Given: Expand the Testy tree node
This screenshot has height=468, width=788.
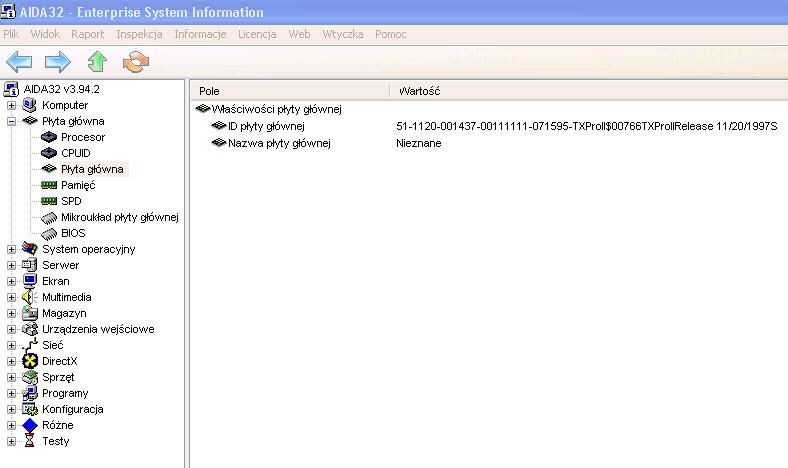Looking at the screenshot, I should point(11,441).
